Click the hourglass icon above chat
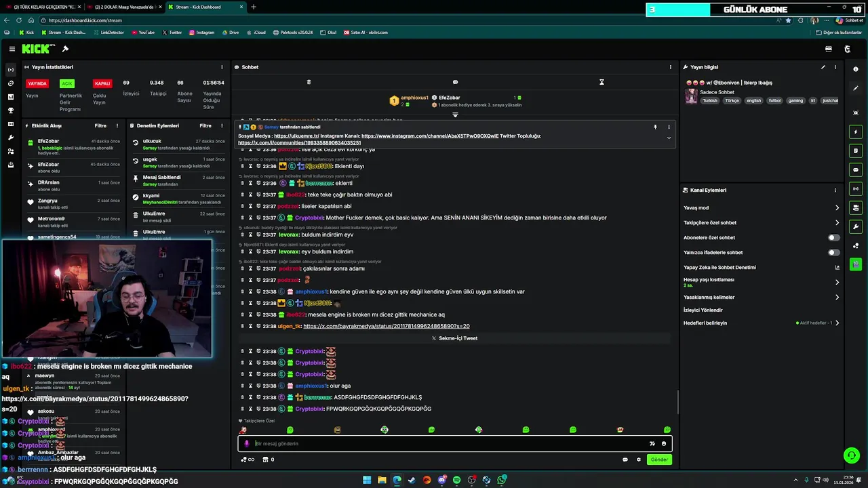Screen dimensions: 868x488 pyautogui.click(x=601, y=82)
